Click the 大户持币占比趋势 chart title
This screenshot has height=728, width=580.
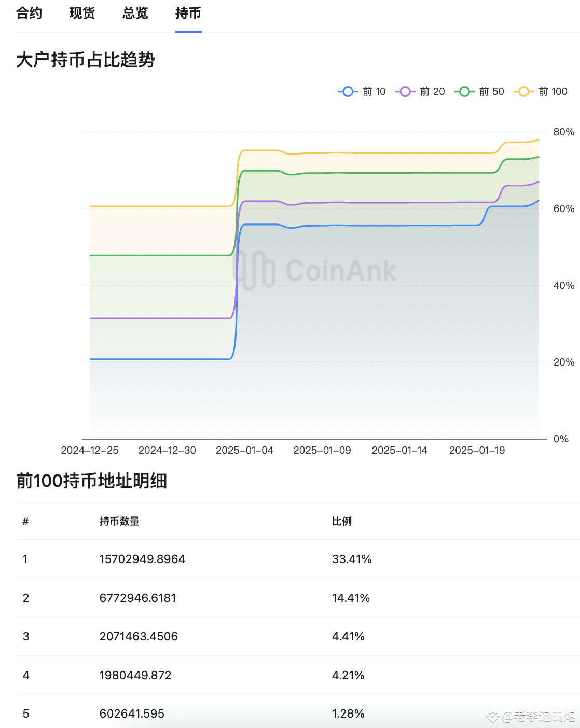[x=86, y=60]
